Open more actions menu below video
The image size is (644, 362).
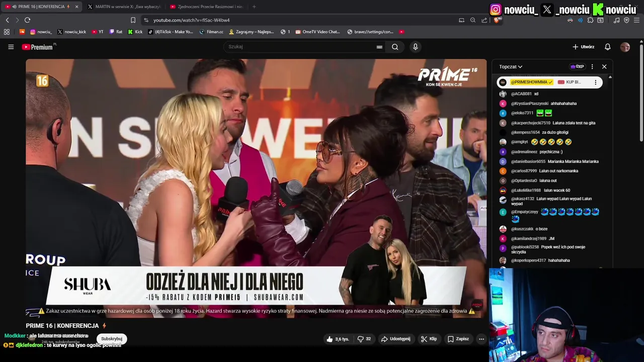(x=481, y=339)
